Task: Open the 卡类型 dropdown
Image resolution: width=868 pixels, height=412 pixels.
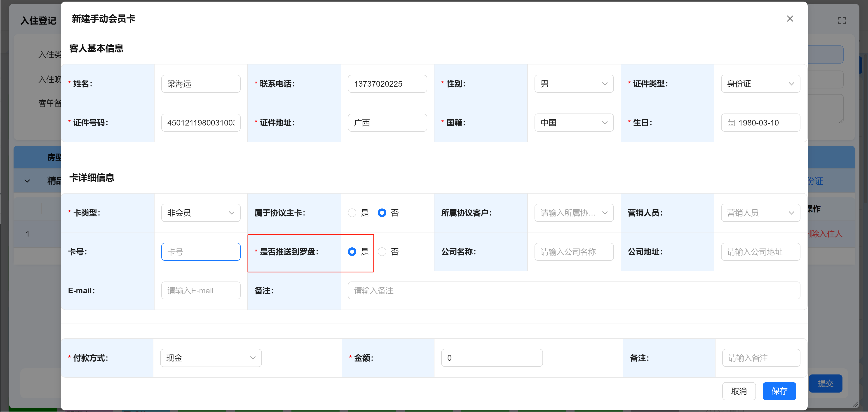Action: click(200, 213)
